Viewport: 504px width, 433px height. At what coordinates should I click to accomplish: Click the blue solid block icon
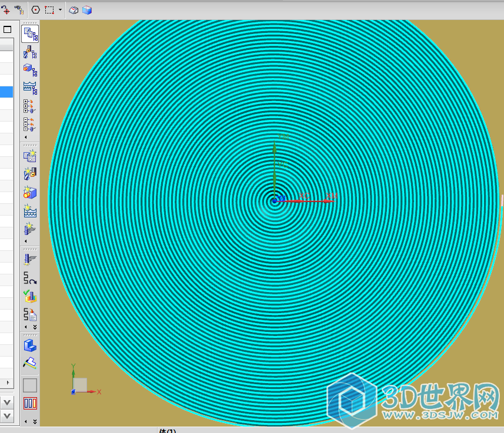tap(30, 345)
